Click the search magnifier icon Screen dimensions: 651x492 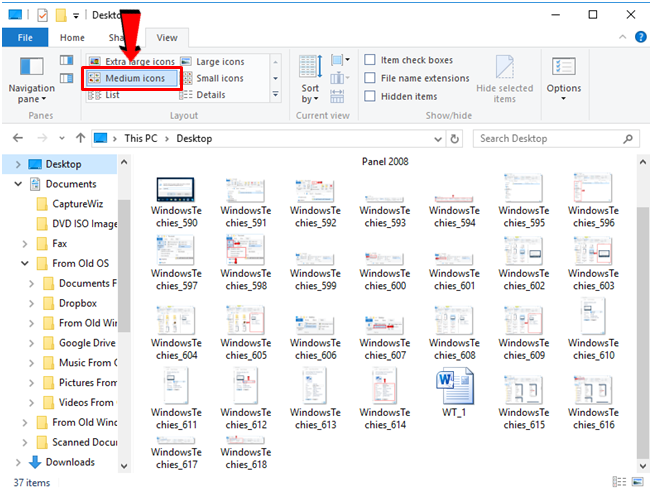628,139
